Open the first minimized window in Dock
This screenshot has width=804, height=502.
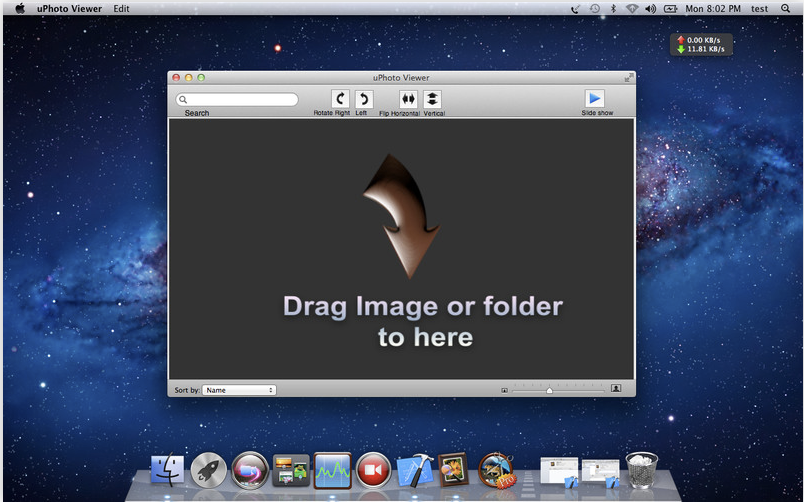[559, 471]
